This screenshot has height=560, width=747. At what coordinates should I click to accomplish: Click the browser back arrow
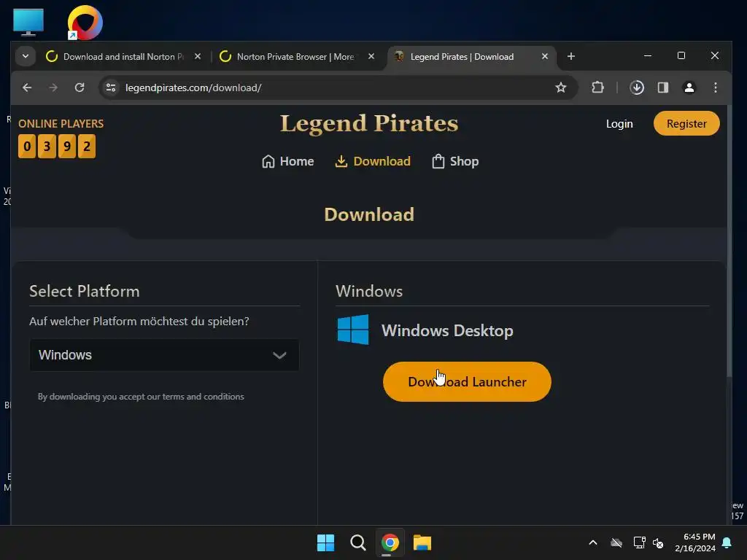point(27,87)
